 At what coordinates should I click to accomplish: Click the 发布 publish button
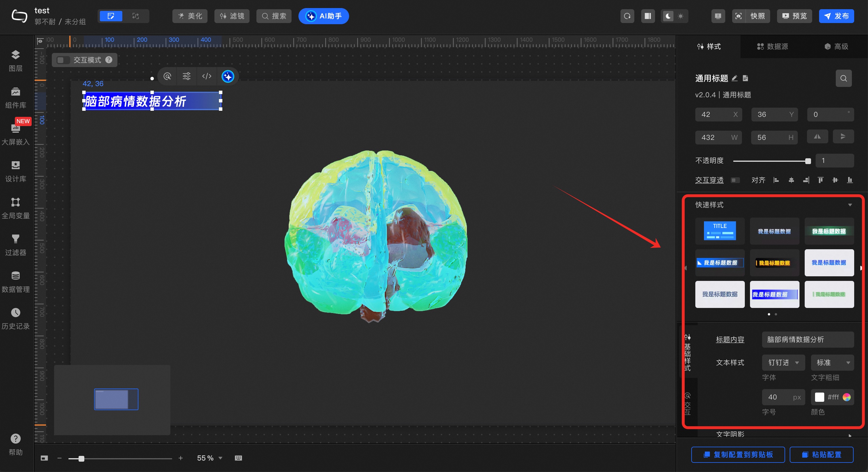coord(836,16)
